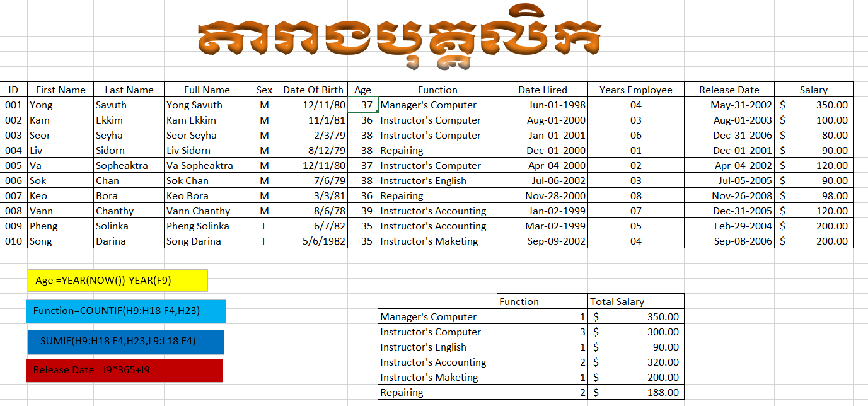868x406 pixels.
Task: Click the Last Name header cell
Action: click(129, 90)
